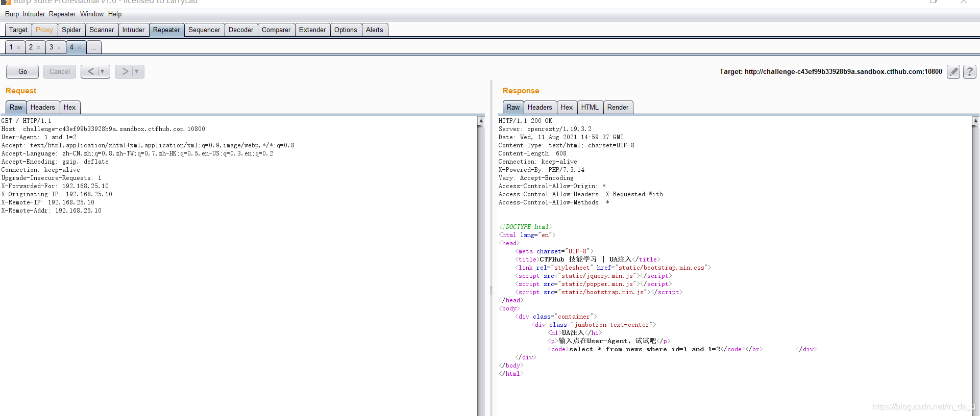This screenshot has width=980, height=416.
Task: Show Response Raw view
Action: (513, 108)
